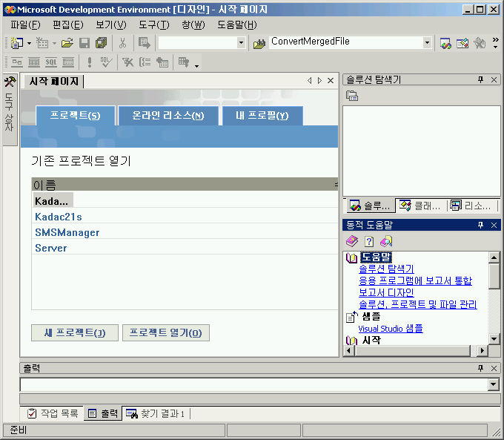Click the 이름 column header
The width and height of the screenshot is (504, 440).
185,185
